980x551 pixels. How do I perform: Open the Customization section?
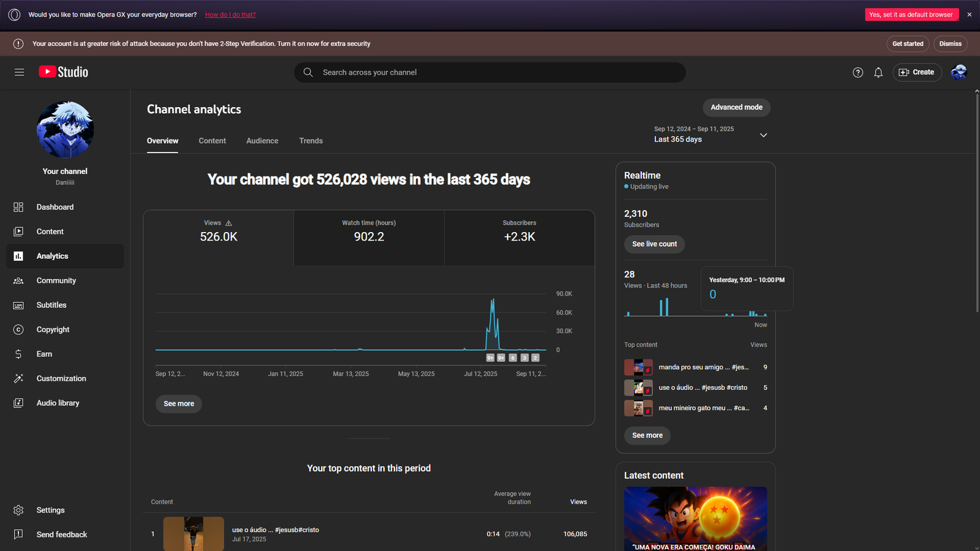[x=61, y=378]
